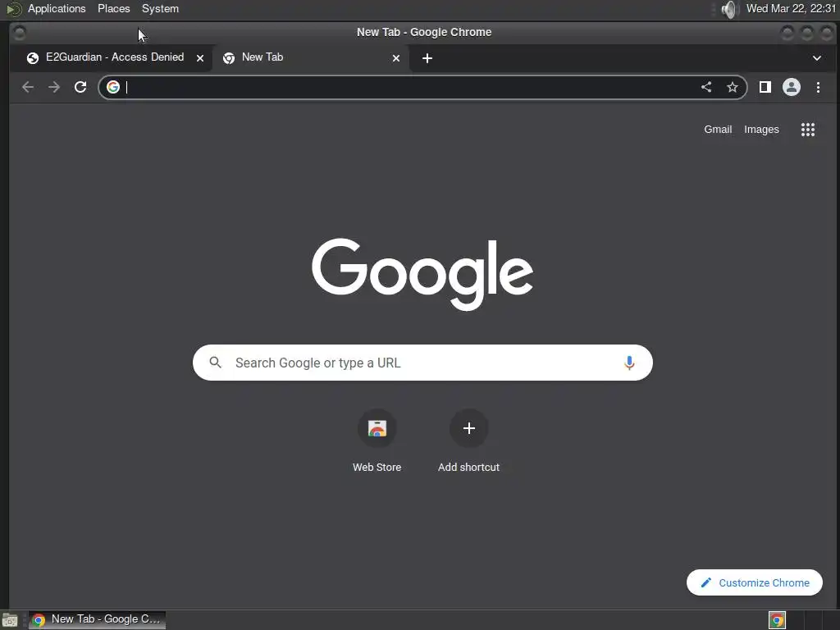This screenshot has height=630, width=840.
Task: Focus the Search Google or type a URL box
Action: (x=422, y=363)
